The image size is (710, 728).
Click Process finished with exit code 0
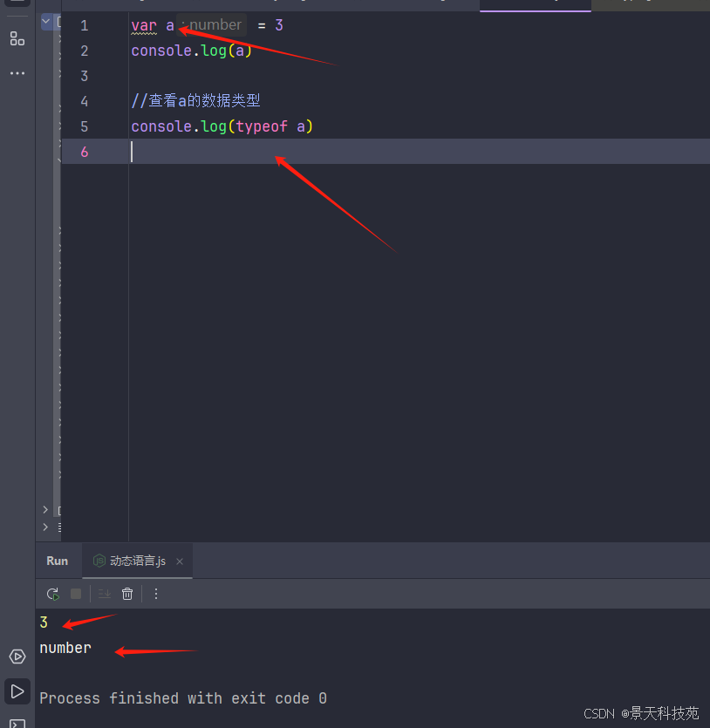coord(183,698)
